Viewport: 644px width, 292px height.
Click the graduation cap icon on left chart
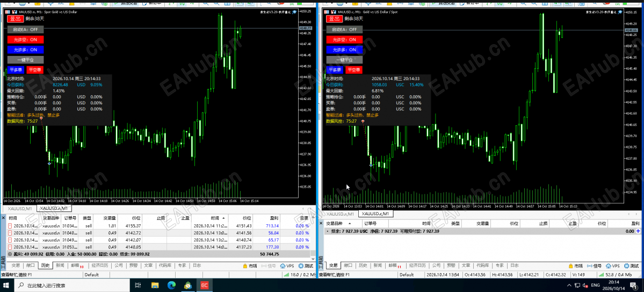pyautogui.click(x=294, y=12)
